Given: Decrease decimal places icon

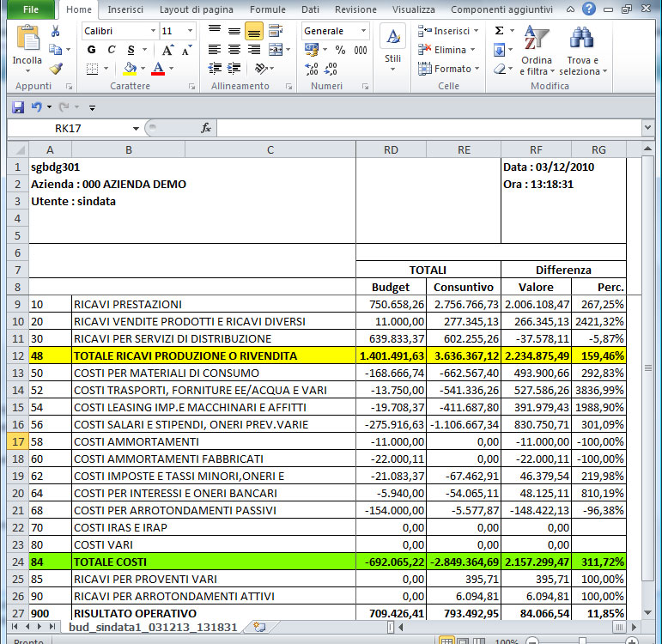Looking at the screenshot, I should point(331,69).
